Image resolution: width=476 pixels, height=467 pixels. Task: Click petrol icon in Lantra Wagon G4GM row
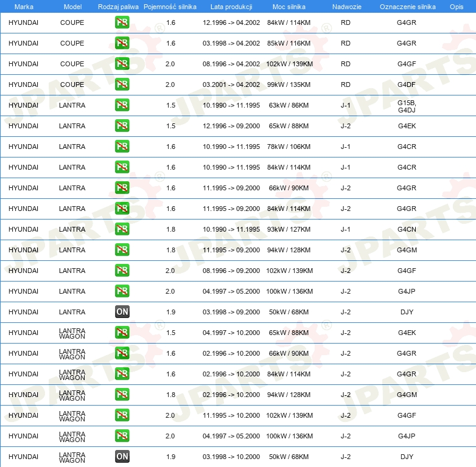122,395
